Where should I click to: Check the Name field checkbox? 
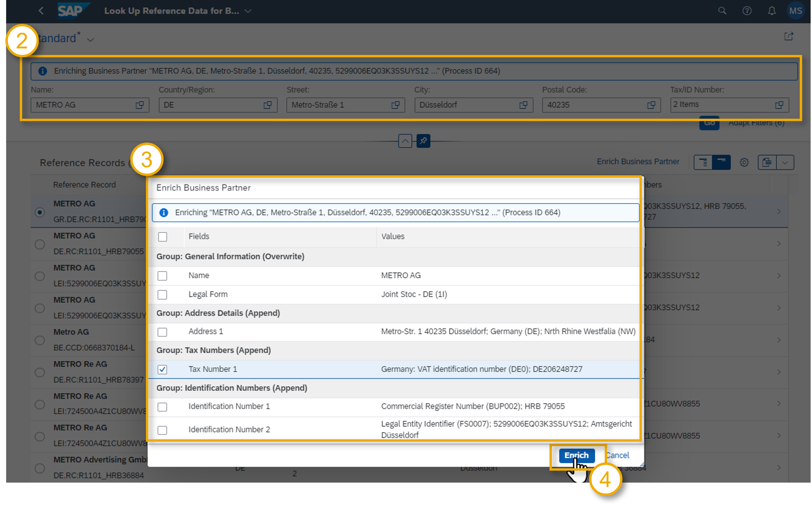pyautogui.click(x=162, y=276)
